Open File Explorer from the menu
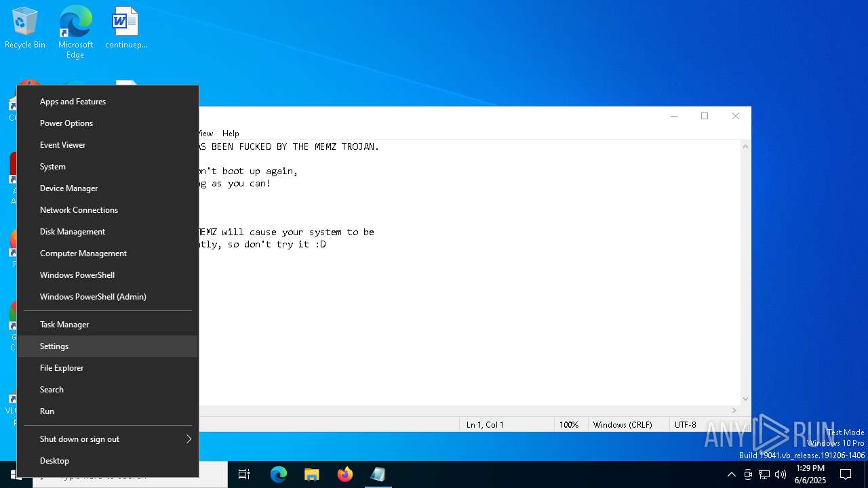Image resolution: width=868 pixels, height=488 pixels. click(x=108, y=368)
